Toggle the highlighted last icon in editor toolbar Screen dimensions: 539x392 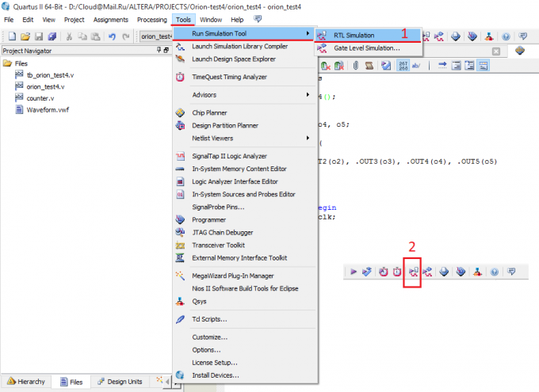point(484,65)
